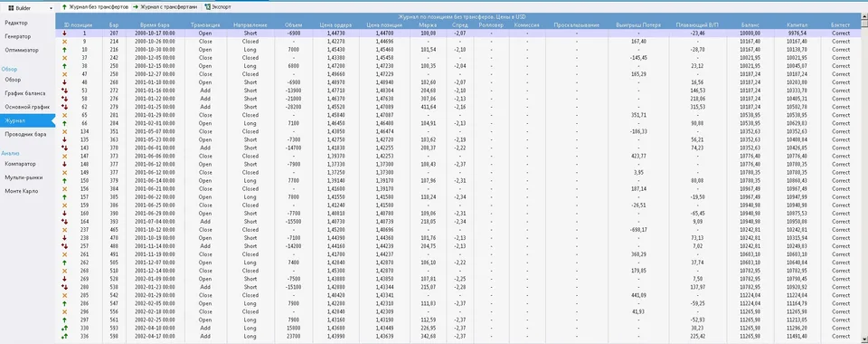Image resolution: width=868 pixels, height=344 pixels.
Task: Click the margin value 411,64
Action: point(428,107)
